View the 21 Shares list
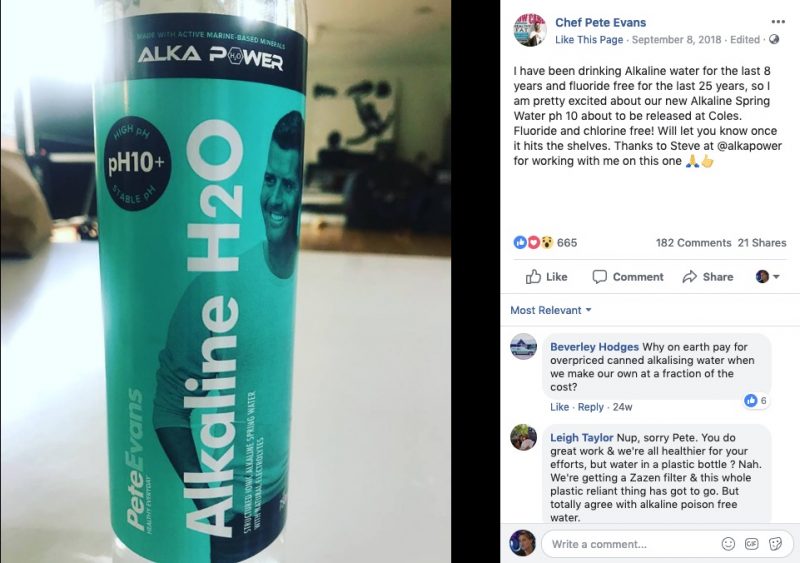Screen dimensions: 800x563 pos(762,243)
